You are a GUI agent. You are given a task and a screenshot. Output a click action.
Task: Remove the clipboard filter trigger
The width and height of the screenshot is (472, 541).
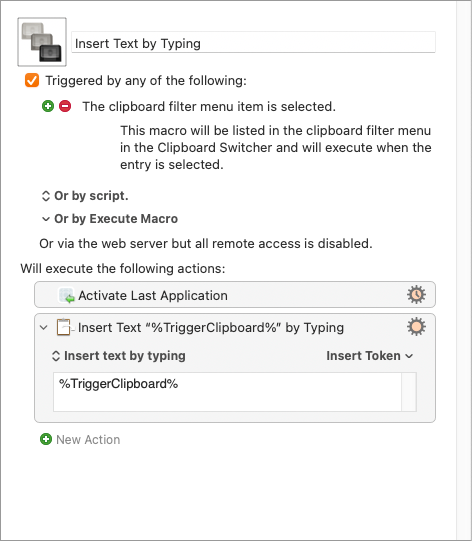(x=65, y=106)
